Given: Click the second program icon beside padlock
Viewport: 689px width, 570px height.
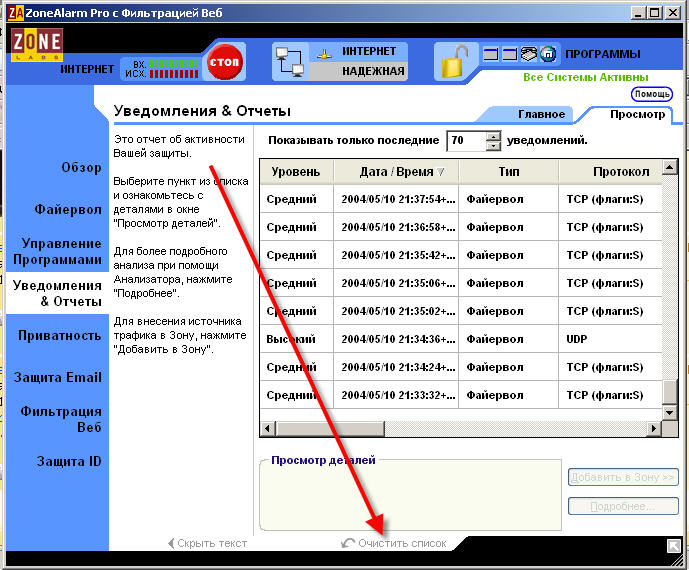Looking at the screenshot, I should (x=510, y=54).
